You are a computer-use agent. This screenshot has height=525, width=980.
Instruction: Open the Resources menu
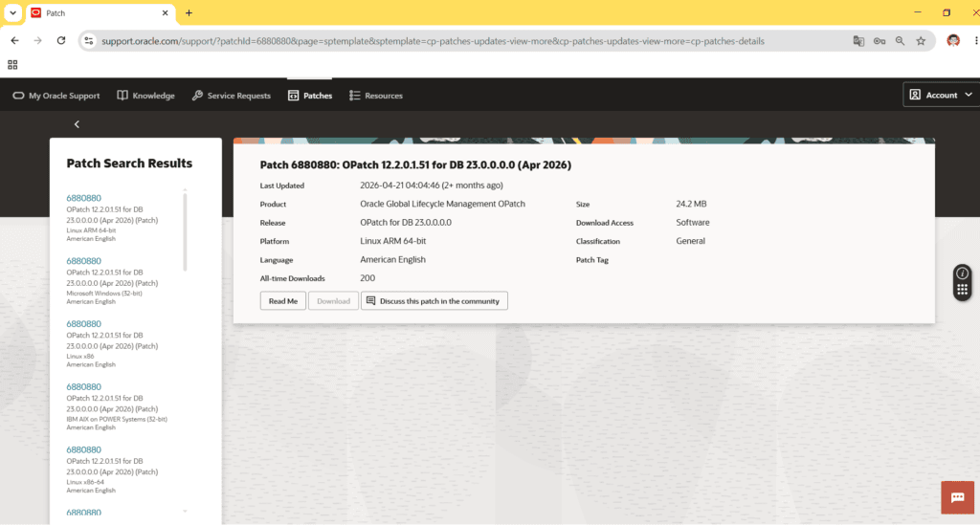[375, 96]
